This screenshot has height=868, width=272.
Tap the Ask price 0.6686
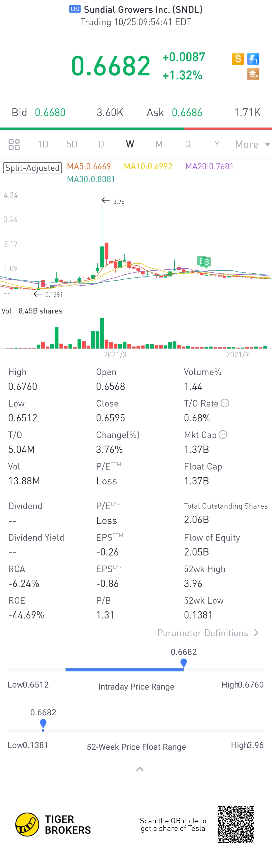(x=187, y=113)
